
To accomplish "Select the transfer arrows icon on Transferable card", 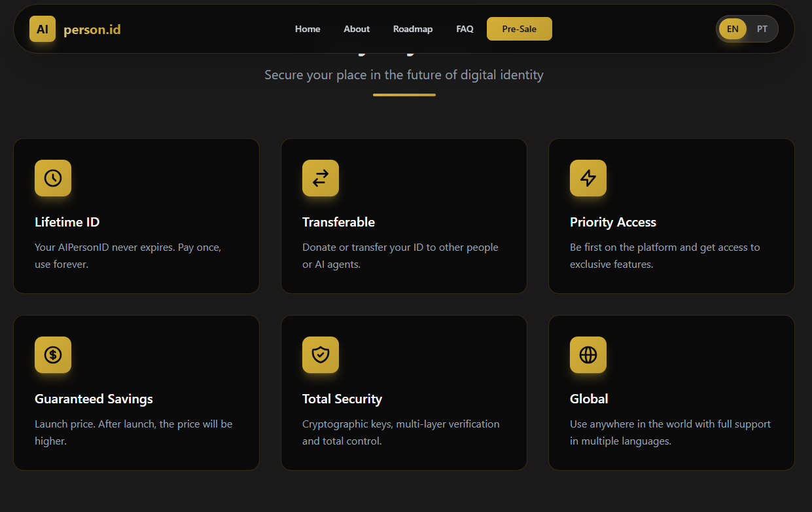I will coord(320,177).
